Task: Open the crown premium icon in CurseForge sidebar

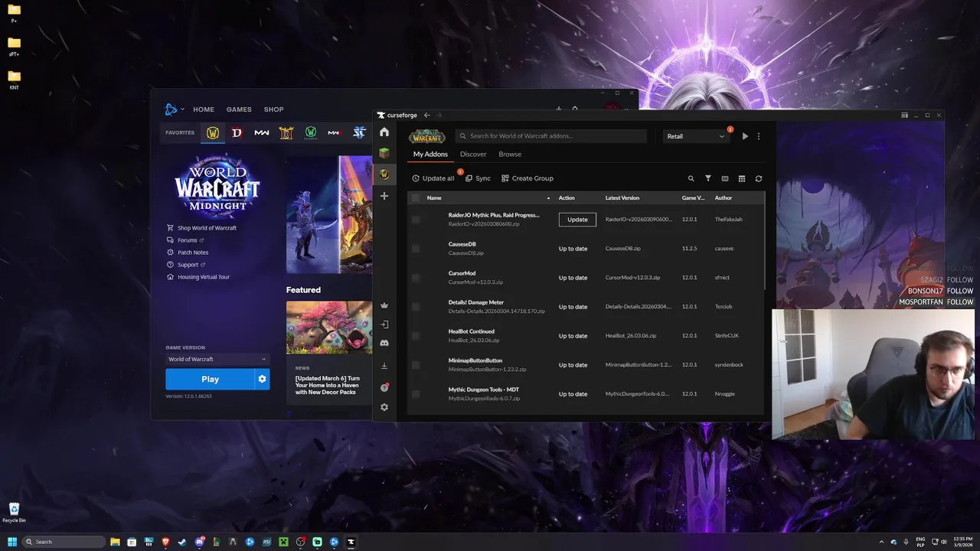Action: tap(384, 305)
